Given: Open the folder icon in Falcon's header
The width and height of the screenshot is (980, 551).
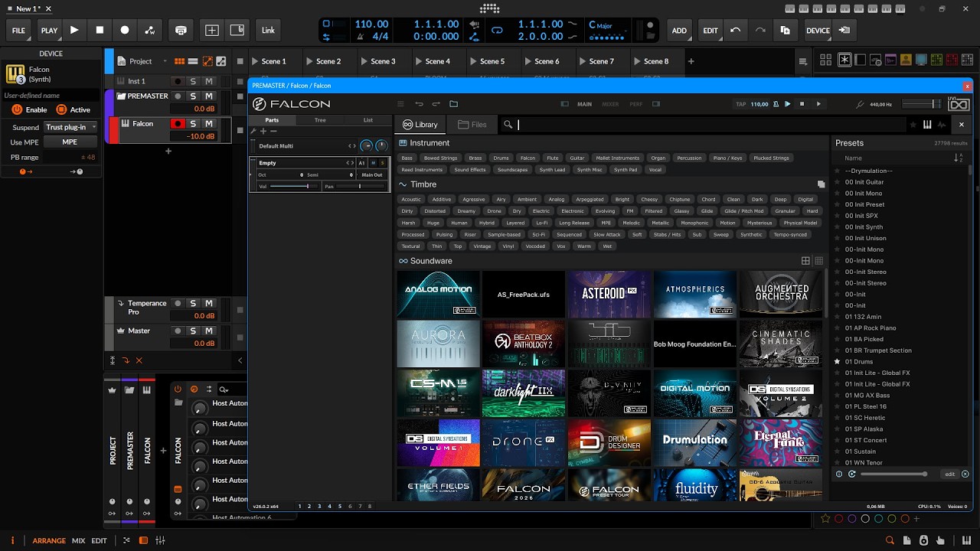Looking at the screenshot, I should (x=453, y=104).
